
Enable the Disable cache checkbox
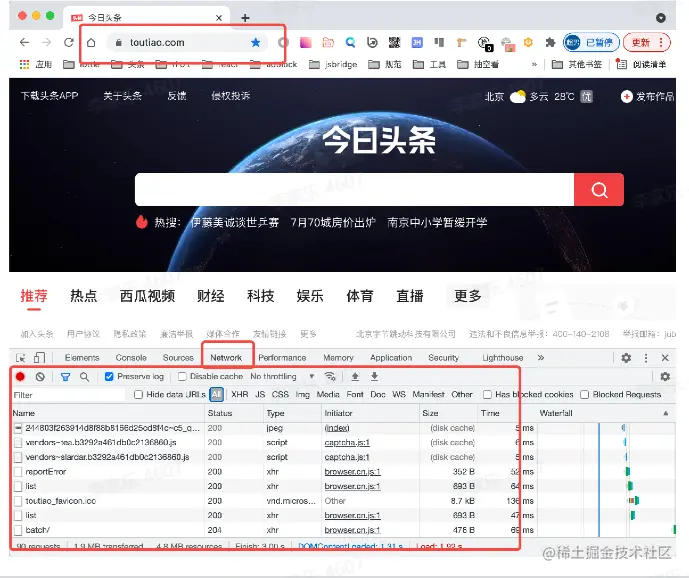(x=182, y=377)
